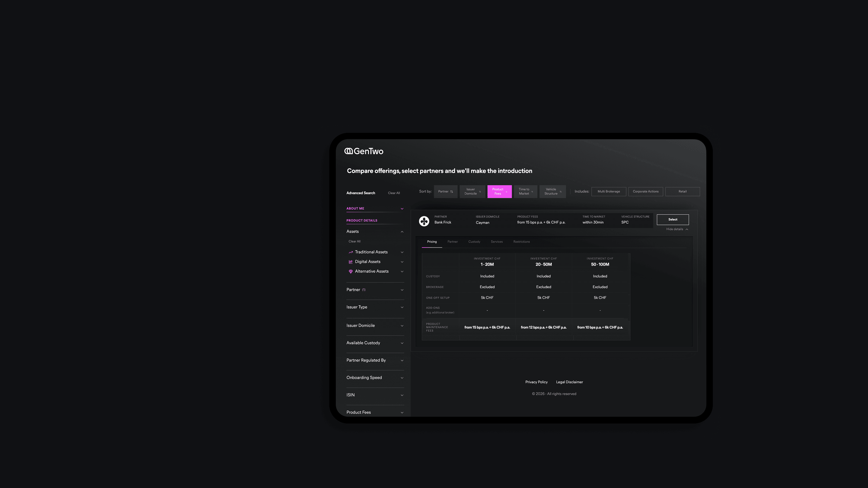
Task: Open the Privacy Policy link
Action: [536, 382]
